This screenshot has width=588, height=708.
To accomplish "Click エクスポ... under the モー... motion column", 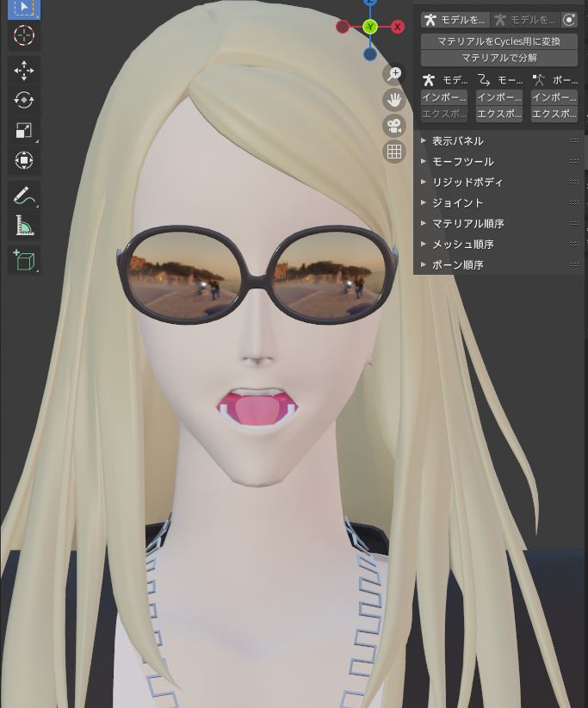I will (x=499, y=114).
